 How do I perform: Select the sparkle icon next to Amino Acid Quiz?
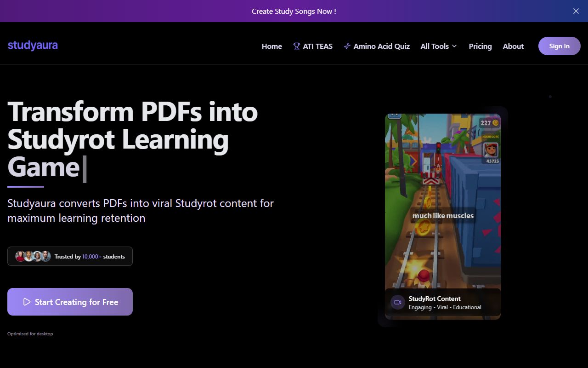coord(346,46)
